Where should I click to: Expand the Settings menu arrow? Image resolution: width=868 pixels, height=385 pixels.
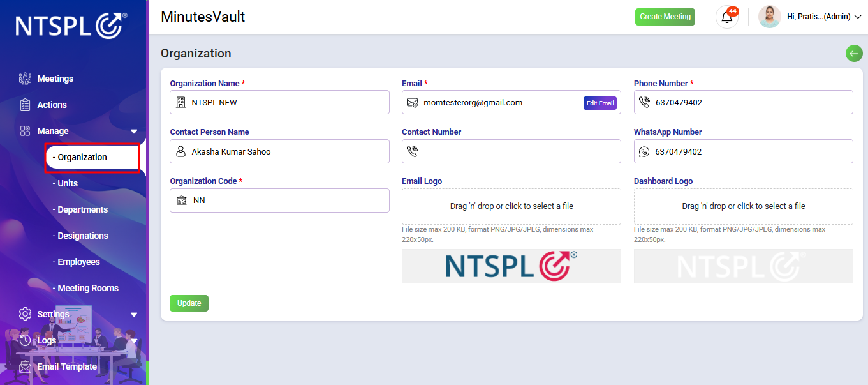tap(134, 315)
